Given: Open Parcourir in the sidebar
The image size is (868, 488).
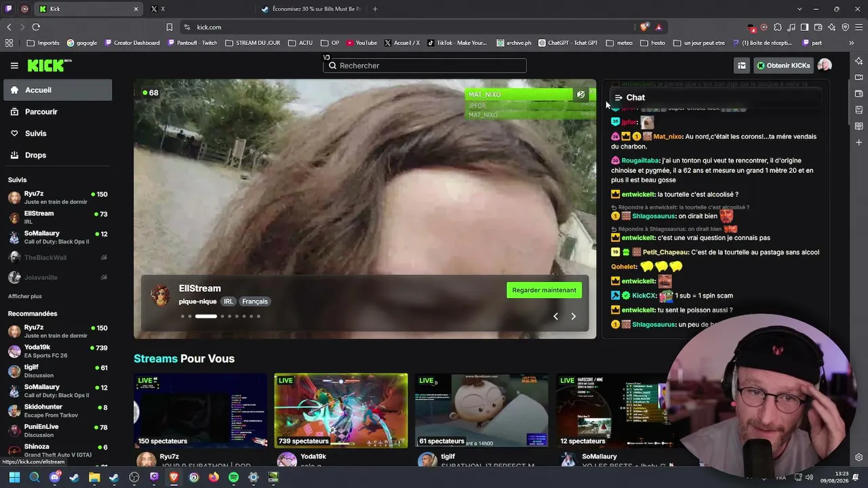Looking at the screenshot, I should 58,112.
